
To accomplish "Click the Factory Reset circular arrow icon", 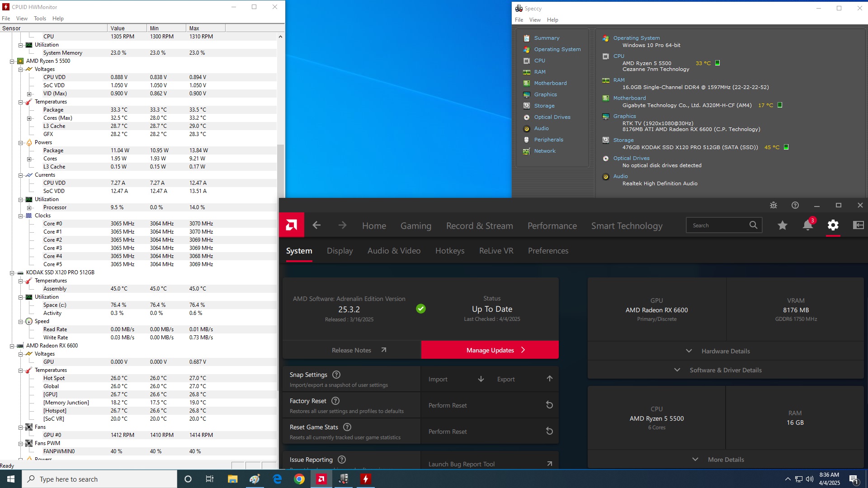I will (x=549, y=405).
